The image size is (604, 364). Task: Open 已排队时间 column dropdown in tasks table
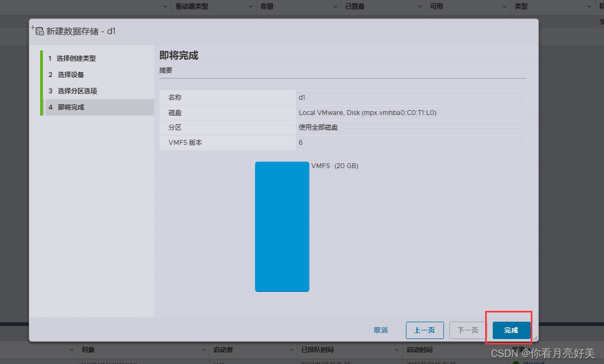tap(396, 350)
